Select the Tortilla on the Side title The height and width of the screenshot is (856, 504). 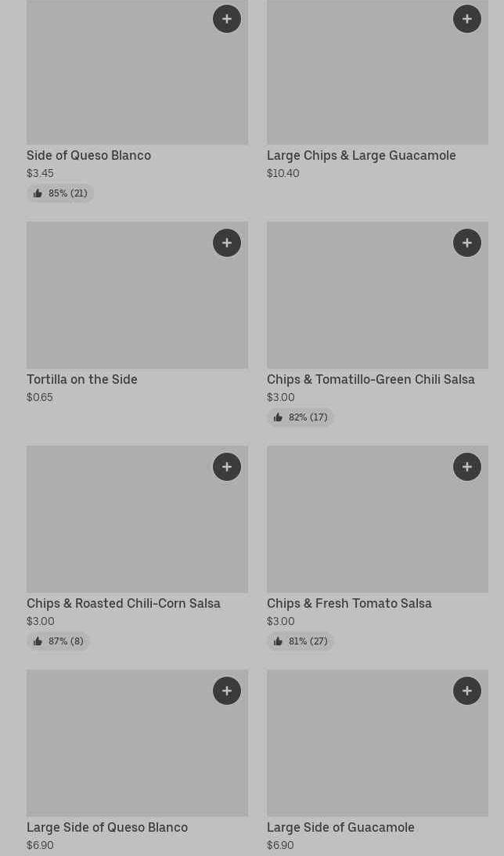pos(82,379)
